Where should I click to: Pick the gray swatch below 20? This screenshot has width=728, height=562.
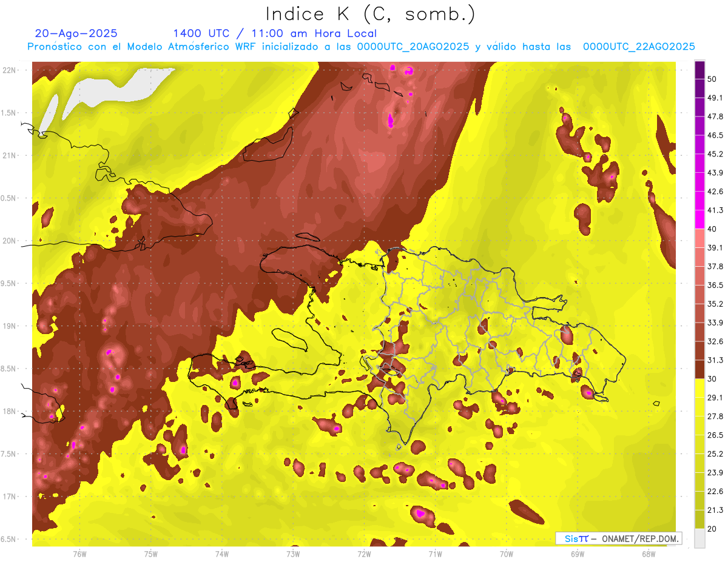point(699,538)
